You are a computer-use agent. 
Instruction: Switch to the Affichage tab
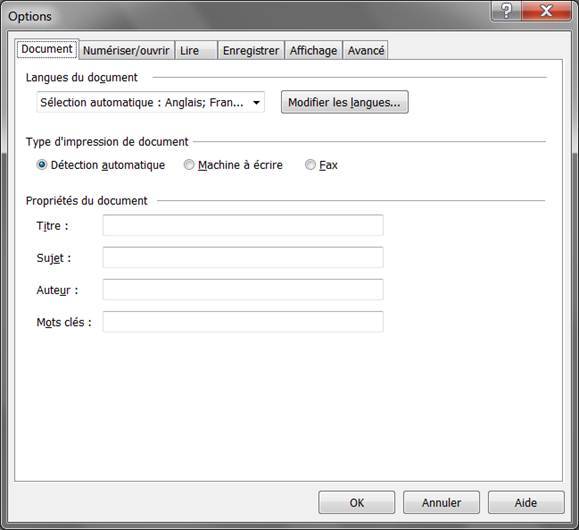[x=314, y=50]
